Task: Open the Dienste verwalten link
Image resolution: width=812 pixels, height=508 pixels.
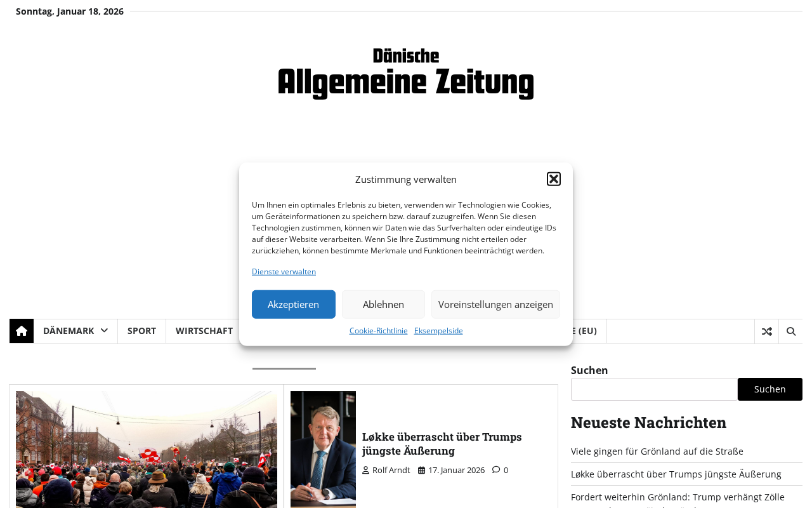Action: tap(284, 272)
